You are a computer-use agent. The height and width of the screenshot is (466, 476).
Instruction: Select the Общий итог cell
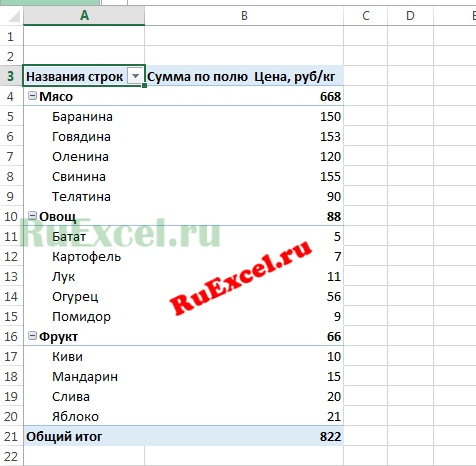tap(84, 436)
